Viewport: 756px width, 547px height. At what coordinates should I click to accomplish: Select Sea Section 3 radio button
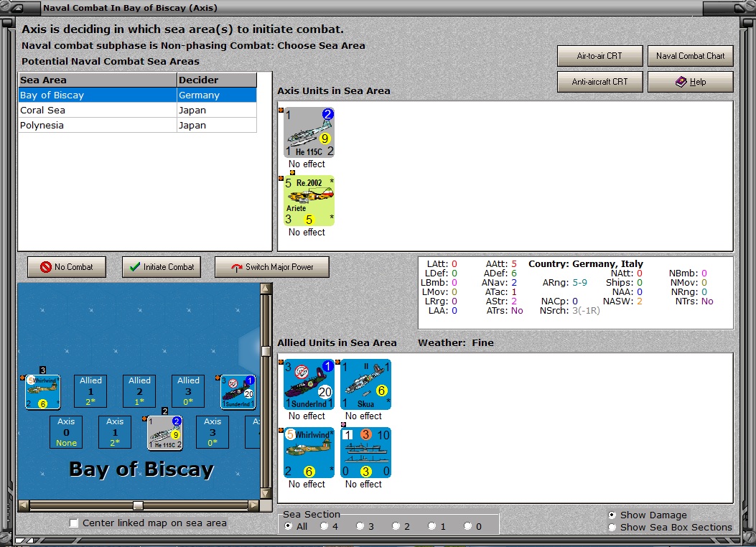pos(360,525)
